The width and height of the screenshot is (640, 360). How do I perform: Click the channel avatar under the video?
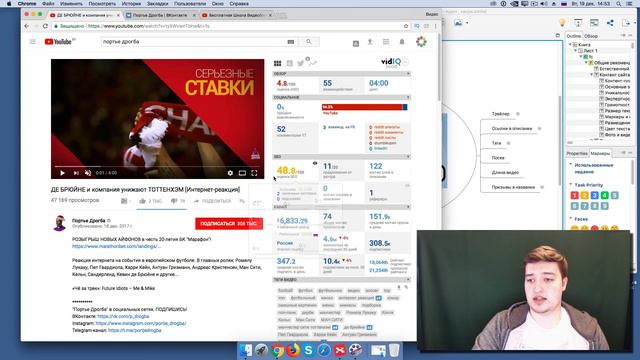[x=60, y=223]
